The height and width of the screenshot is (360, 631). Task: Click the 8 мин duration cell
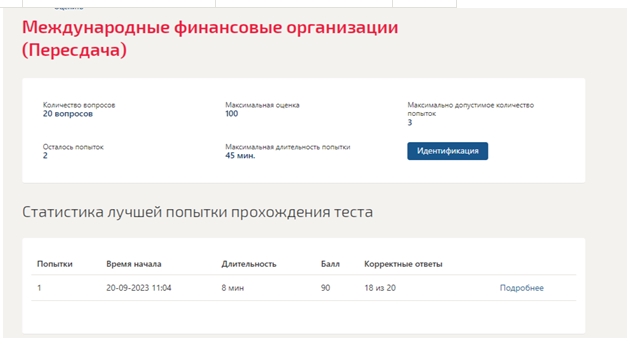pyautogui.click(x=233, y=288)
